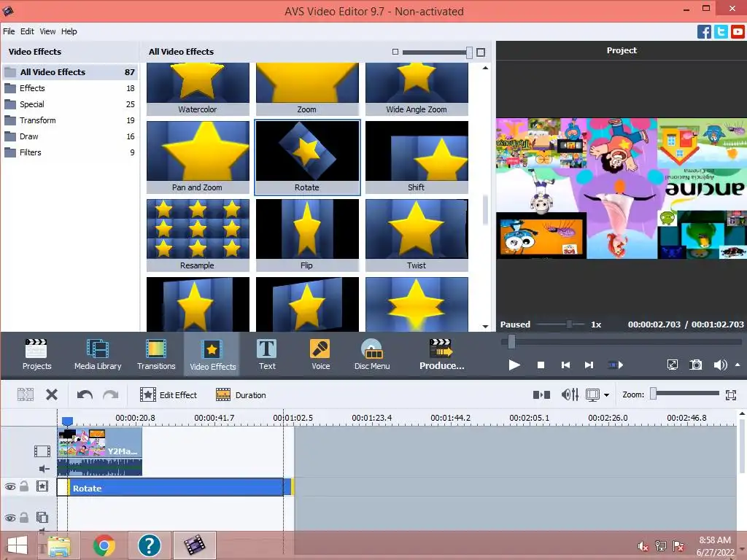Viewport: 747px width, 560px height.
Task: Click the timeline view monitor icon
Action: click(x=592, y=394)
